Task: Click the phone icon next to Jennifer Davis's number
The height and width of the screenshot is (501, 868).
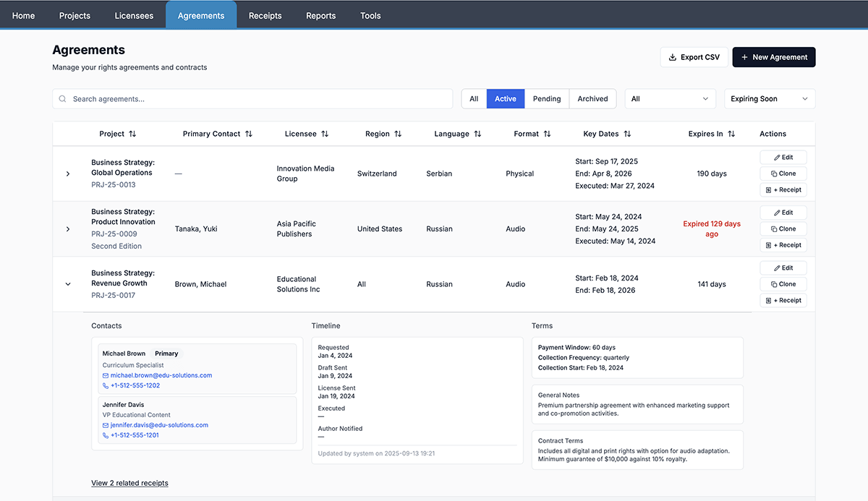Action: pyautogui.click(x=104, y=434)
